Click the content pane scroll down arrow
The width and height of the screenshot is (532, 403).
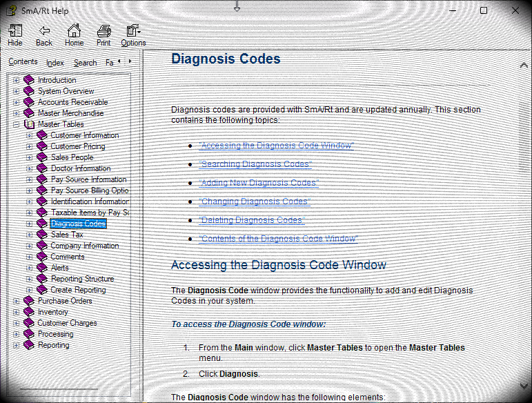click(x=524, y=385)
